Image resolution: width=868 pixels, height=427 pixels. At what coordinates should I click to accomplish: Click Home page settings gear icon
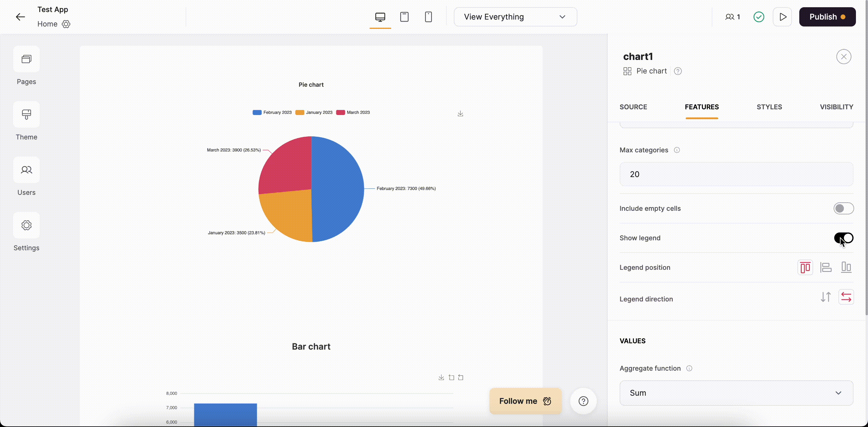(66, 24)
